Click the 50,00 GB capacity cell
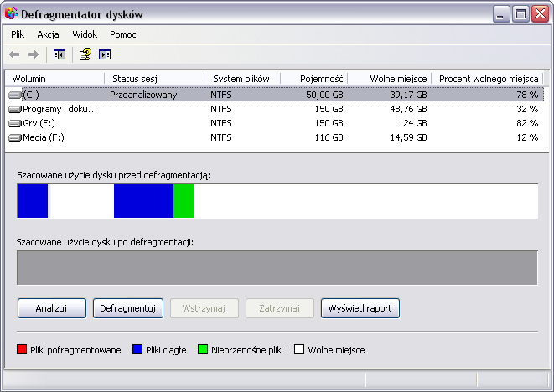Image resolution: width=554 pixels, height=392 pixels. click(x=324, y=95)
